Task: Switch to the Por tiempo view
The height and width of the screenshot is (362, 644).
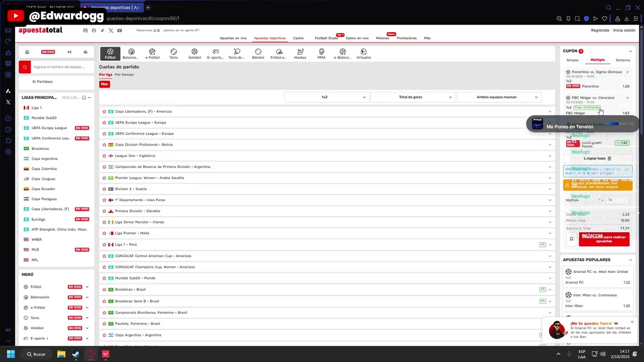Action: point(124,74)
